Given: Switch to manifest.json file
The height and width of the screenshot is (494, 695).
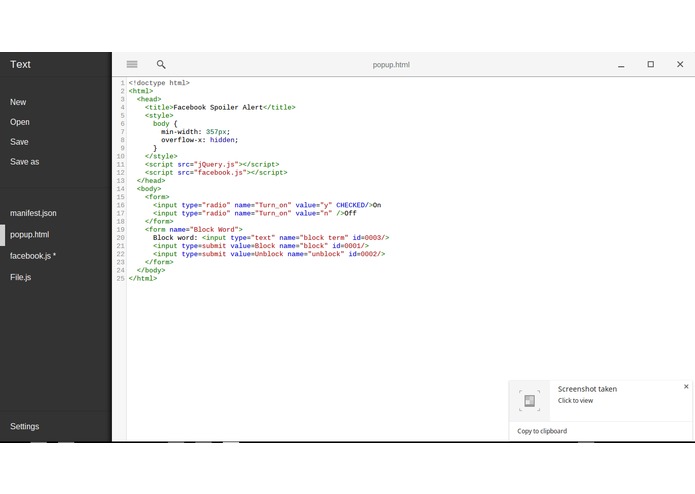Looking at the screenshot, I should [x=33, y=213].
